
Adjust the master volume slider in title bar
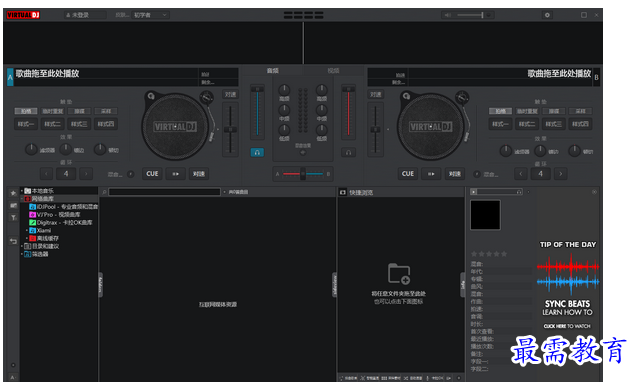[471, 15]
